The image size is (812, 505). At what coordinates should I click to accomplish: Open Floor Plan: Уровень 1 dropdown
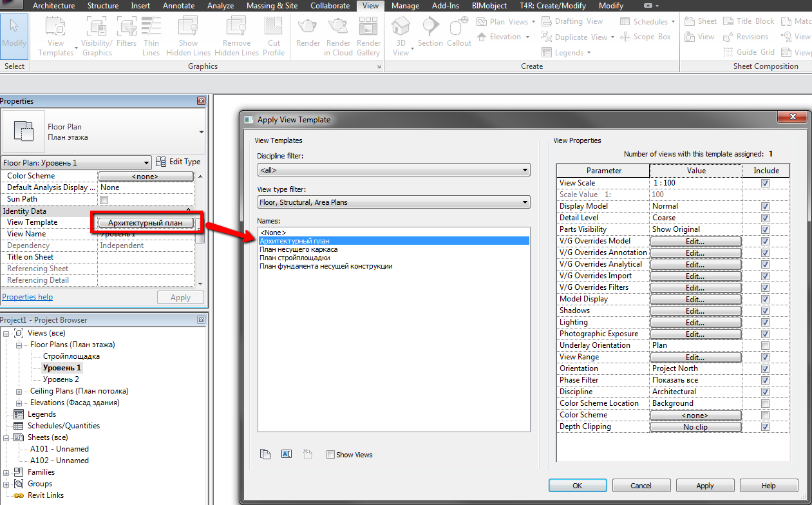click(x=76, y=163)
